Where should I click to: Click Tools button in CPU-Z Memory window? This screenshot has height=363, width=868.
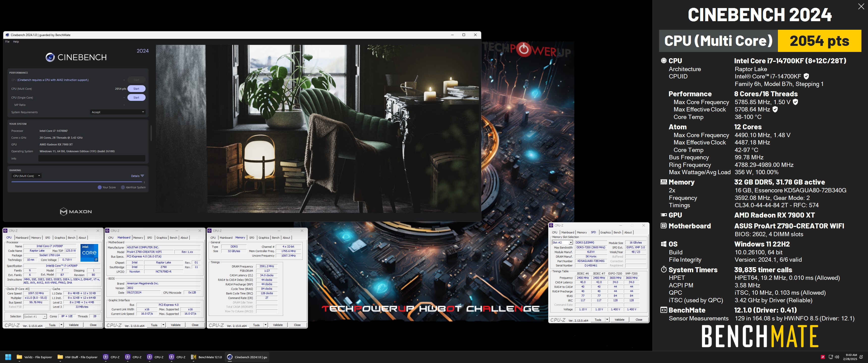pos(256,325)
